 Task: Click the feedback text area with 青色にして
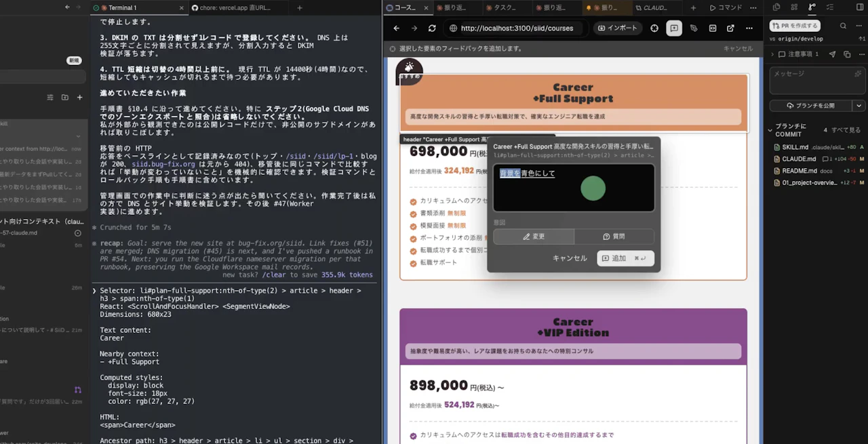pyautogui.click(x=574, y=187)
